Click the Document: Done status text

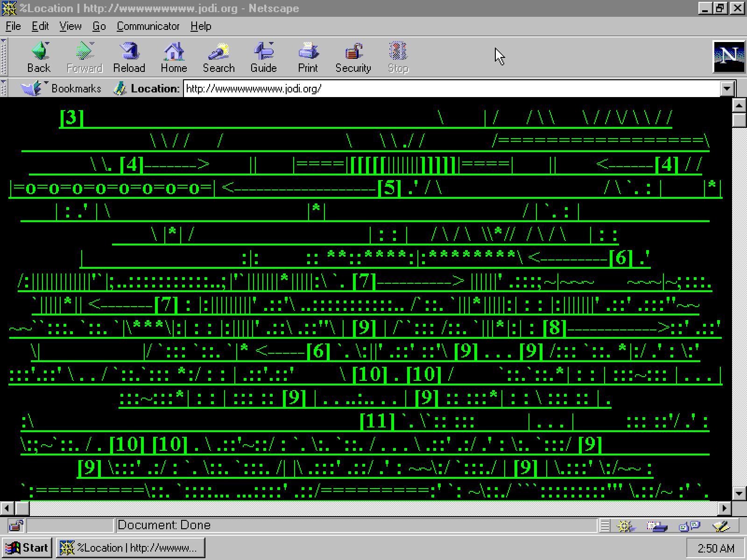pyautogui.click(x=164, y=525)
